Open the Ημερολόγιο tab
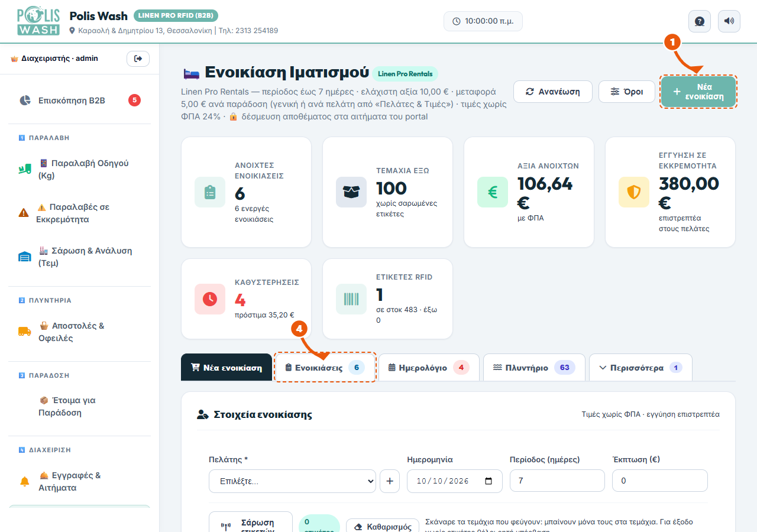The width and height of the screenshot is (757, 532). click(428, 368)
